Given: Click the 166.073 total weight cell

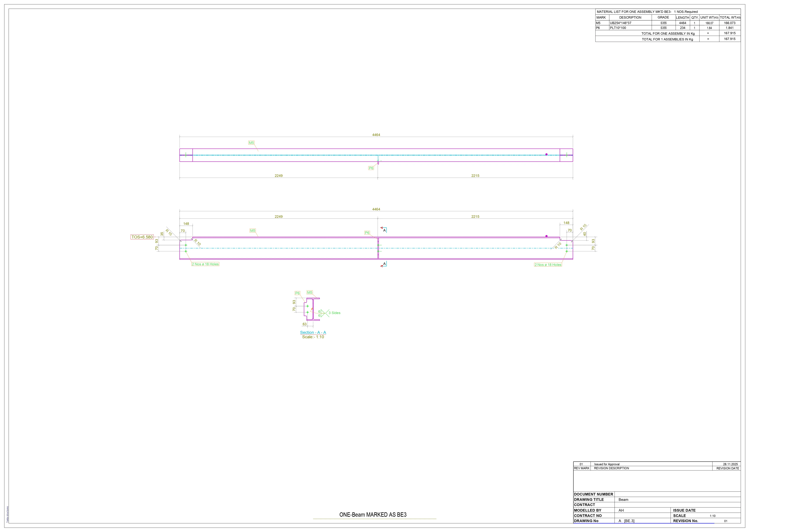Looking at the screenshot, I should 730,23.
